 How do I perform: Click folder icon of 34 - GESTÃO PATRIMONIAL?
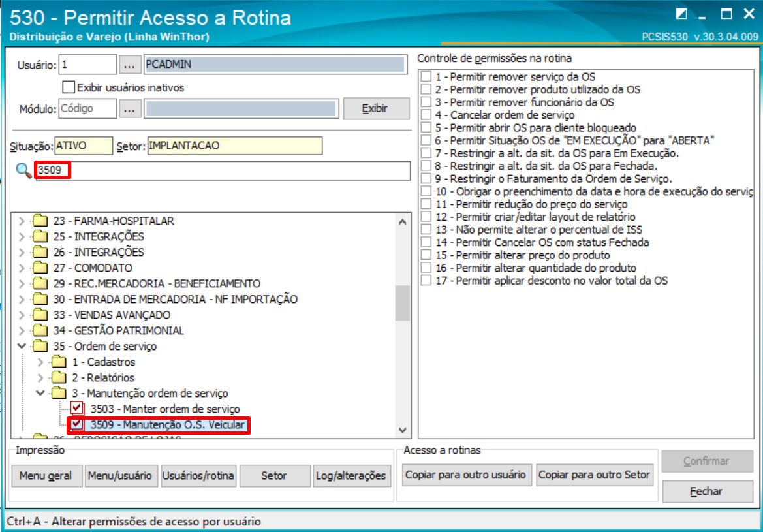click(x=40, y=330)
